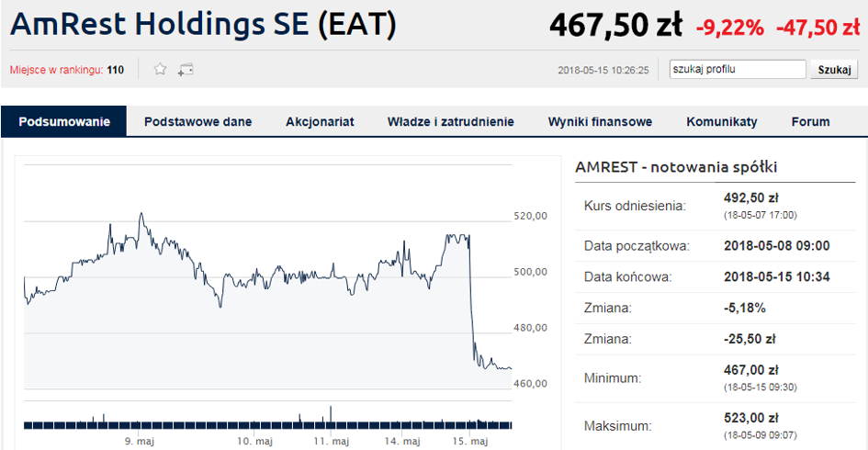Viewport: 868px width, 450px height.
Task: Open the Akcjonariat tab
Action: [x=320, y=121]
